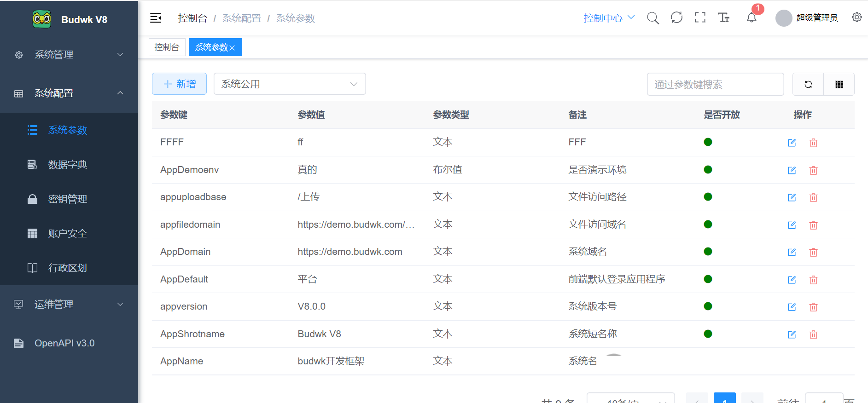Delete the FFFF parameter row
Screen dimensions: 868x403
click(x=813, y=143)
